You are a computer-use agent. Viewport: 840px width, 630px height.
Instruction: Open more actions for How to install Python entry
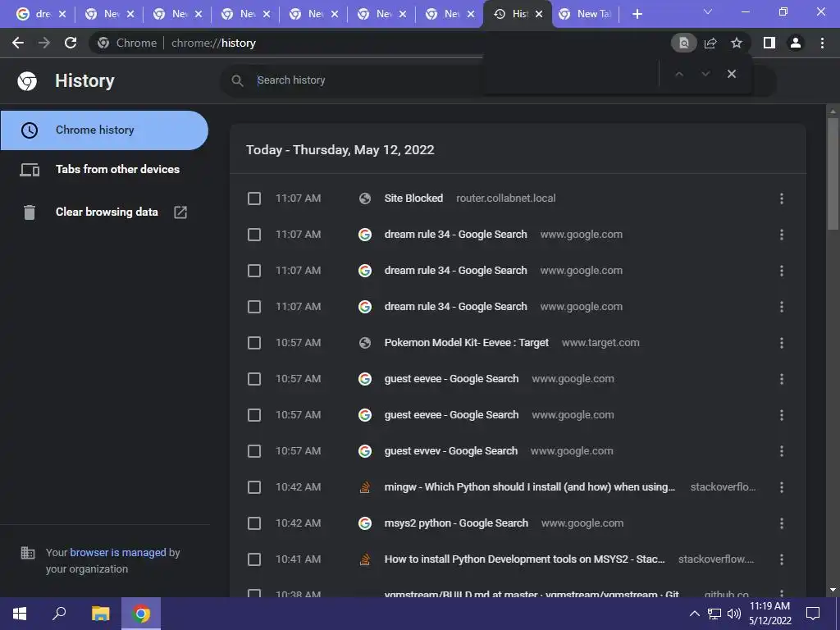point(782,559)
